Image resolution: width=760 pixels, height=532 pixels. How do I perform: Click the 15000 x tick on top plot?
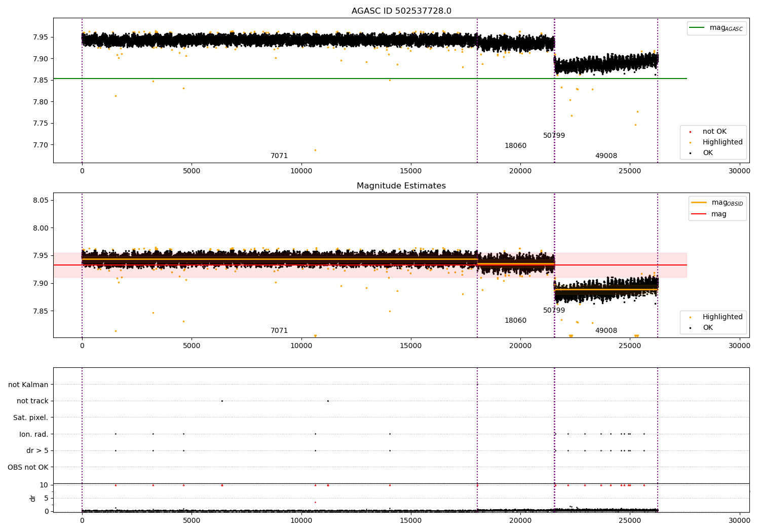click(411, 171)
